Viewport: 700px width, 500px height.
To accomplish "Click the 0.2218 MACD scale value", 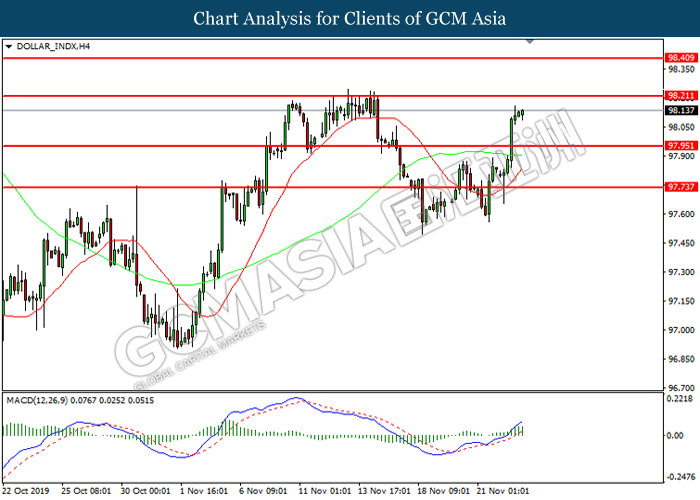I will pyautogui.click(x=680, y=399).
